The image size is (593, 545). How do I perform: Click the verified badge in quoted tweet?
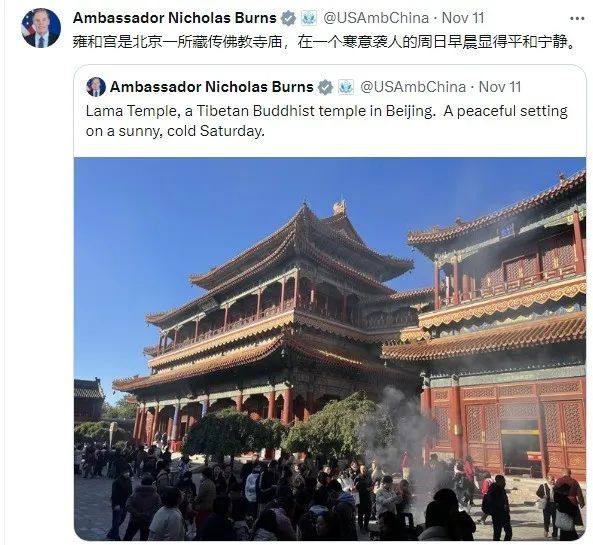point(326,87)
